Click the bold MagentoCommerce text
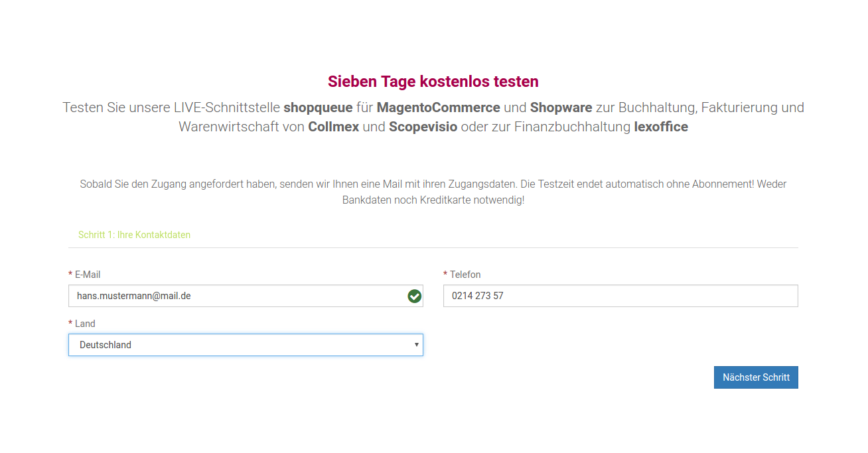 [x=439, y=107]
